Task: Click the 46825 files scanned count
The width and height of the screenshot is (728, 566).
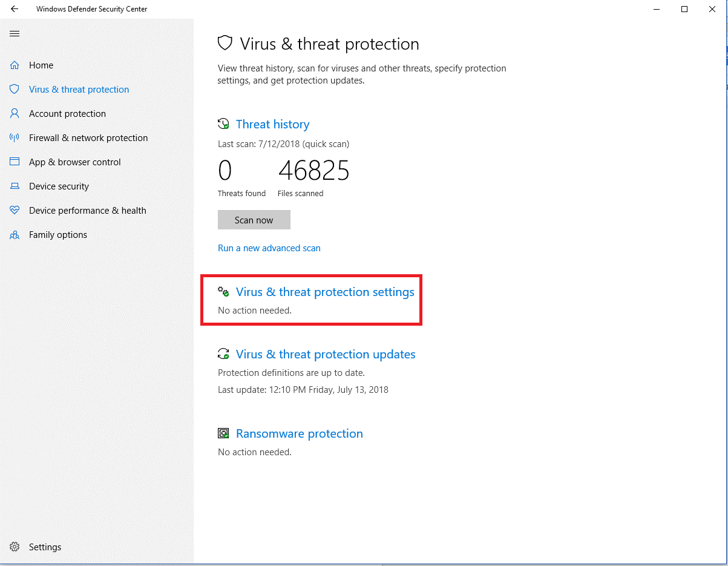Action: coord(314,171)
